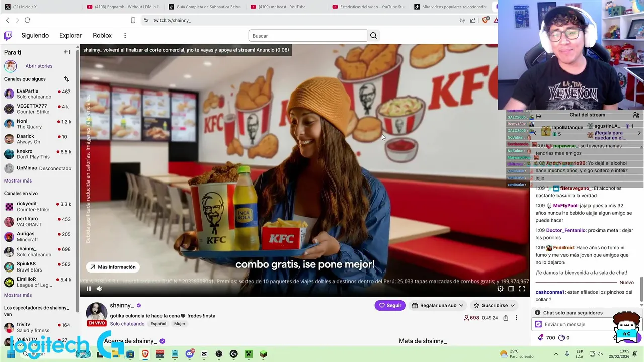
Task: Switch to the mr beast YouTube tab
Action: click(x=287, y=7)
